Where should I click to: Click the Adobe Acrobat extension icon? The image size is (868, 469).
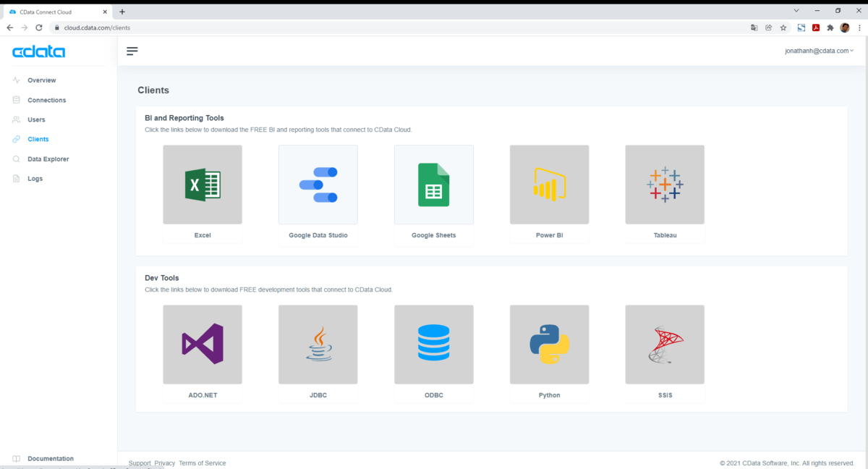click(816, 28)
